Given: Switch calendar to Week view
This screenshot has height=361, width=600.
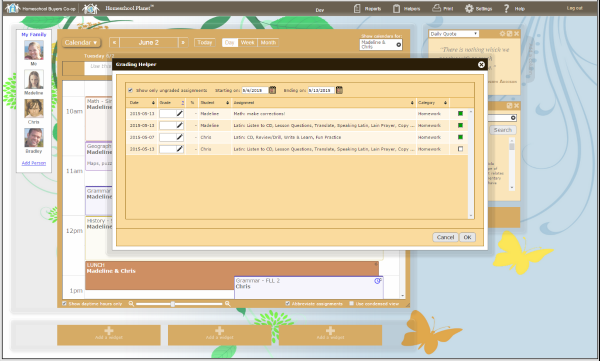Looking at the screenshot, I should [248, 42].
